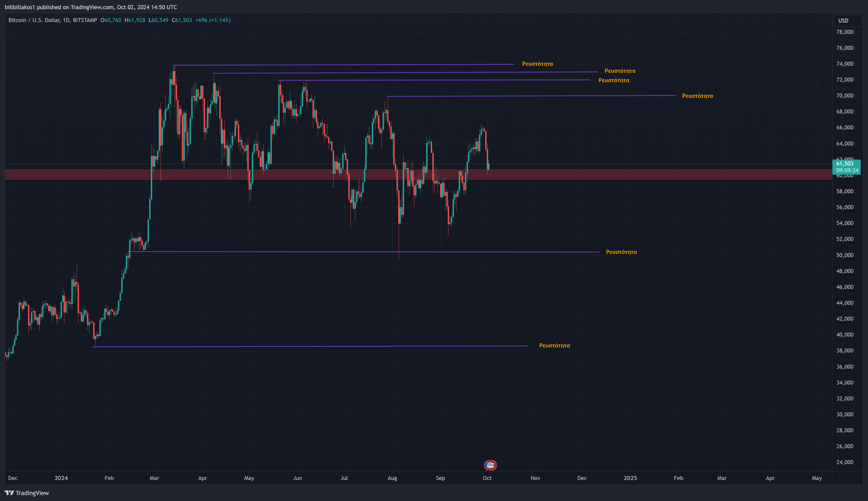
Task: Click the Sep label on the time axis
Action: [x=441, y=478]
